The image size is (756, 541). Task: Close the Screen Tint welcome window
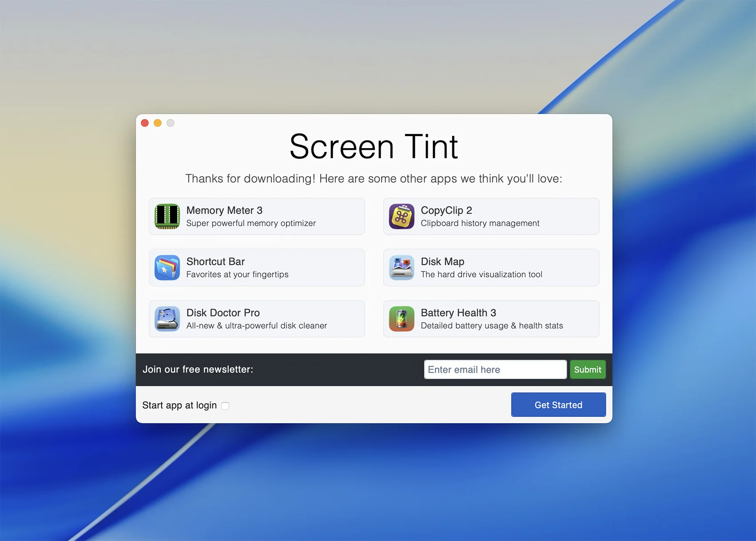(145, 123)
